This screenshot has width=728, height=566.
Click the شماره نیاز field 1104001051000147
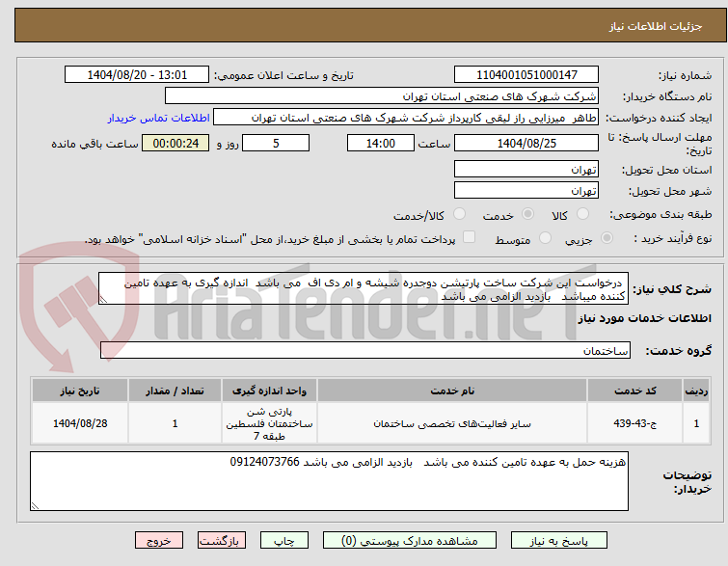[x=526, y=75]
